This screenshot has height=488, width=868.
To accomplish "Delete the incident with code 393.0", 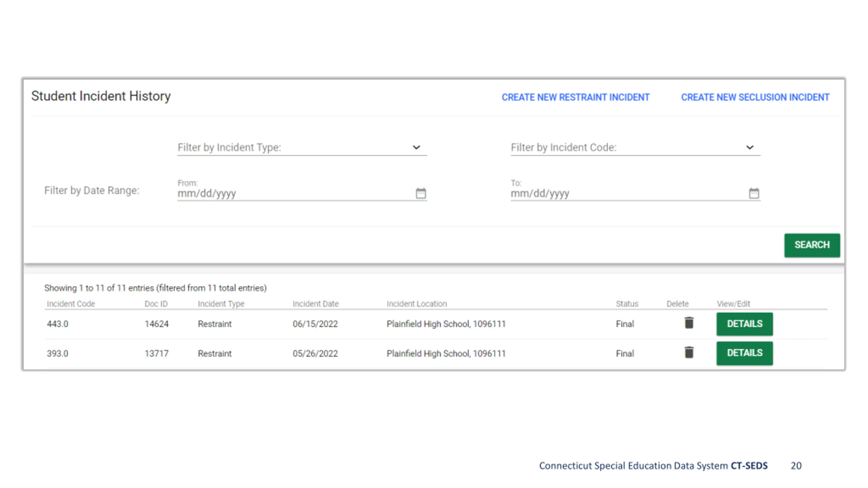I will 689,352.
